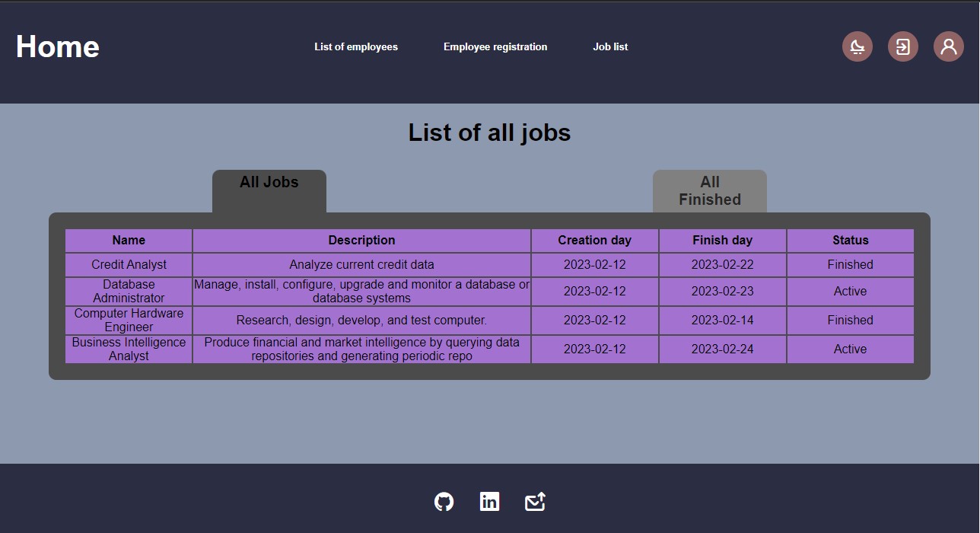Click the 'Analyze current credit data' description

point(361,265)
